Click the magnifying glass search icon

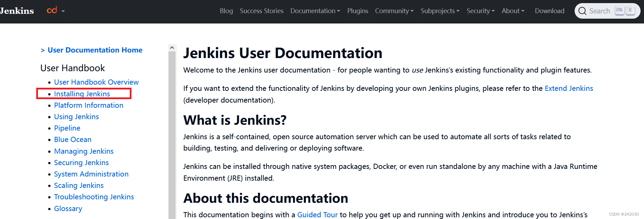pos(582,11)
